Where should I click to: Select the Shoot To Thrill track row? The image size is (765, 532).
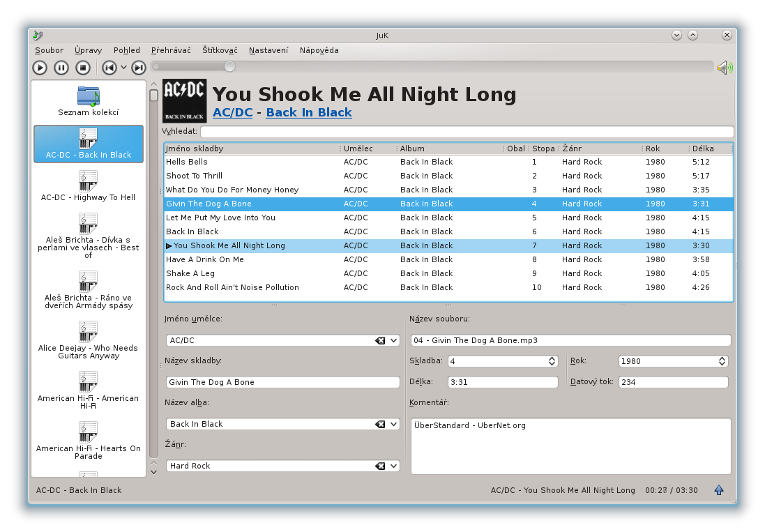449,176
